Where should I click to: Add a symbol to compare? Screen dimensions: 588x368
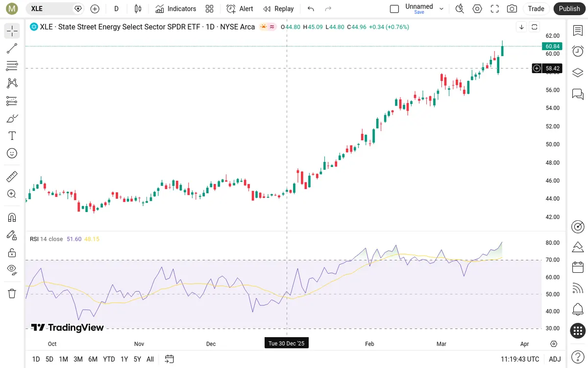click(x=95, y=9)
